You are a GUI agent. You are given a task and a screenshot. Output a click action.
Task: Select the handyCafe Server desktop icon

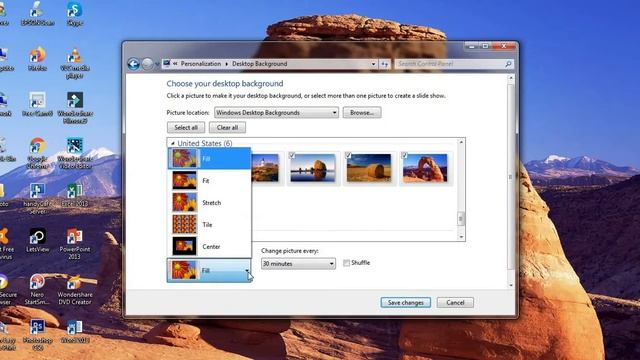(37, 199)
